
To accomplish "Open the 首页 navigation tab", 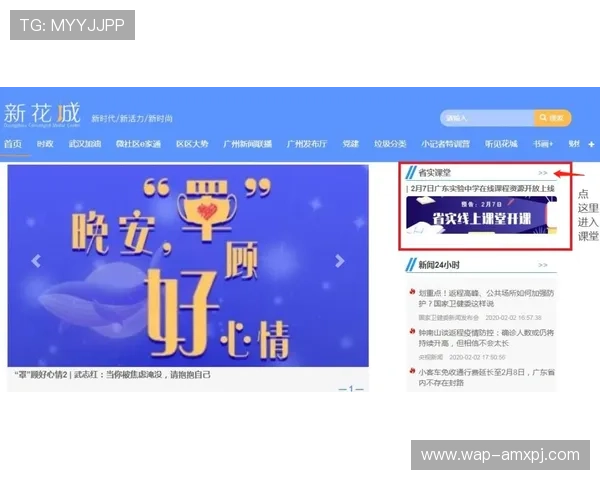I will point(13,144).
